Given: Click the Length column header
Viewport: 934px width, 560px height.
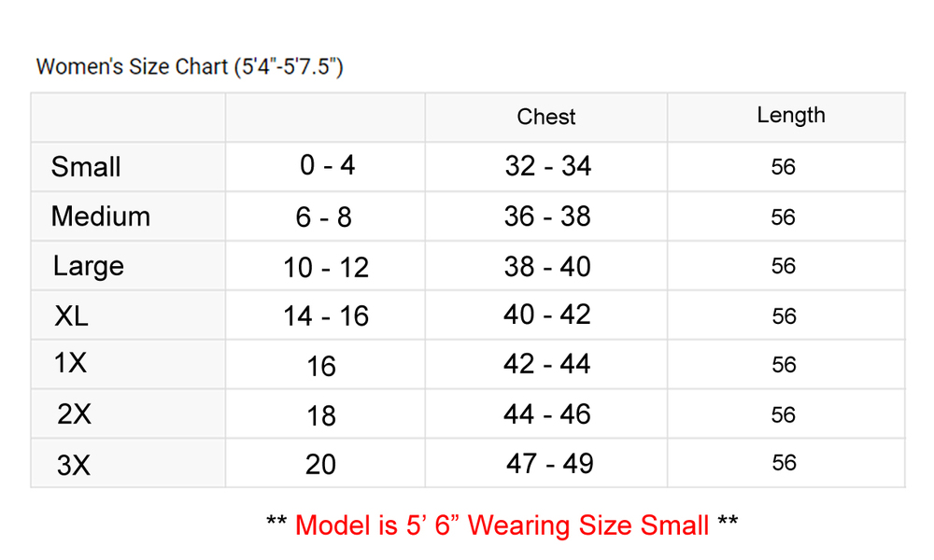Looking at the screenshot, I should (791, 115).
